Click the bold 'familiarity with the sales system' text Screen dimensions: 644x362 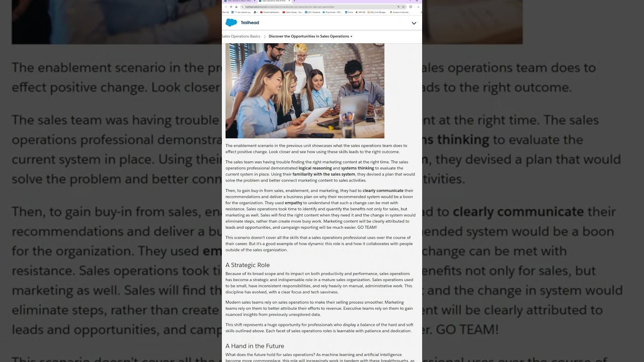click(x=324, y=174)
